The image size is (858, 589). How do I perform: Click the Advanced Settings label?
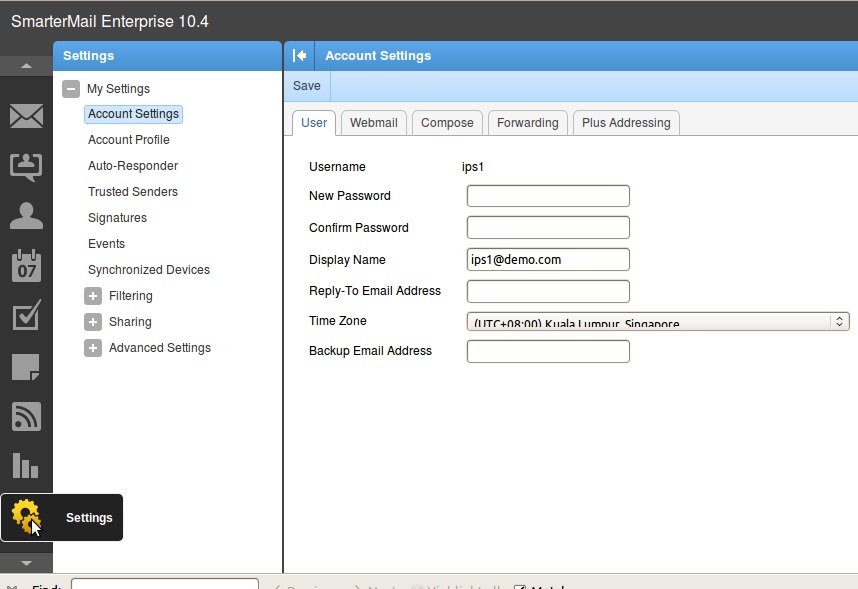pyautogui.click(x=160, y=348)
